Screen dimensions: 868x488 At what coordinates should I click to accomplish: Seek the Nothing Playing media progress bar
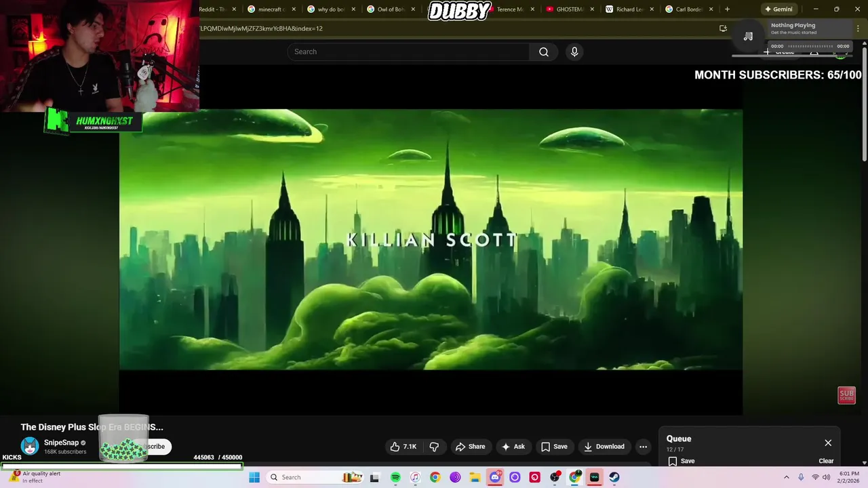click(x=810, y=46)
